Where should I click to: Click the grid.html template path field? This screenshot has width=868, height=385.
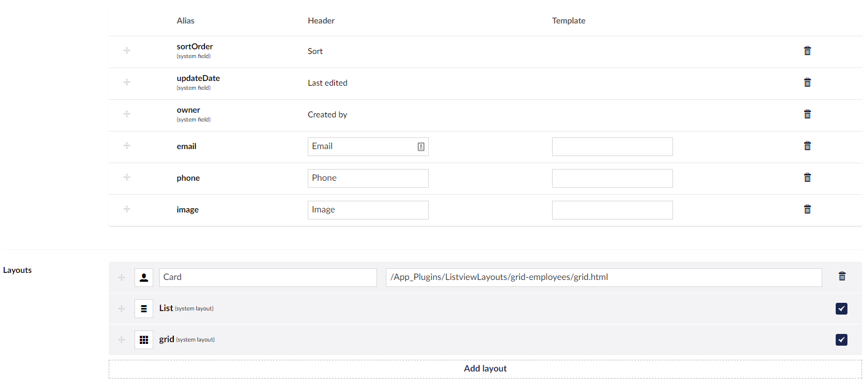[x=604, y=276]
